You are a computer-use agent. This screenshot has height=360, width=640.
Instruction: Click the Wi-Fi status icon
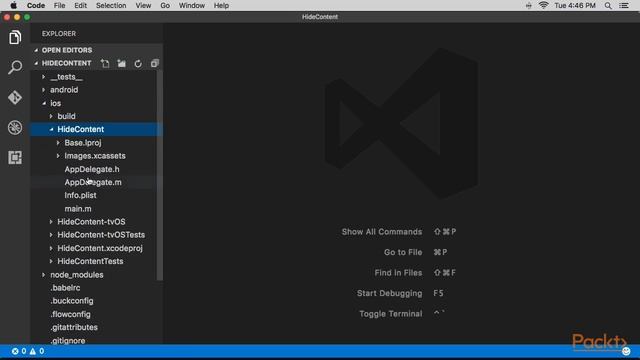pyautogui.click(x=543, y=5)
